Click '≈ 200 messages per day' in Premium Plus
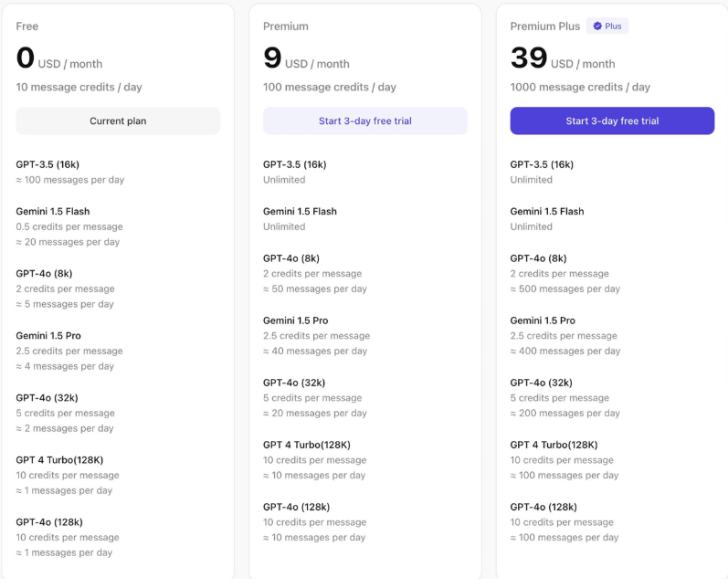The width and height of the screenshot is (728, 588). coord(565,413)
